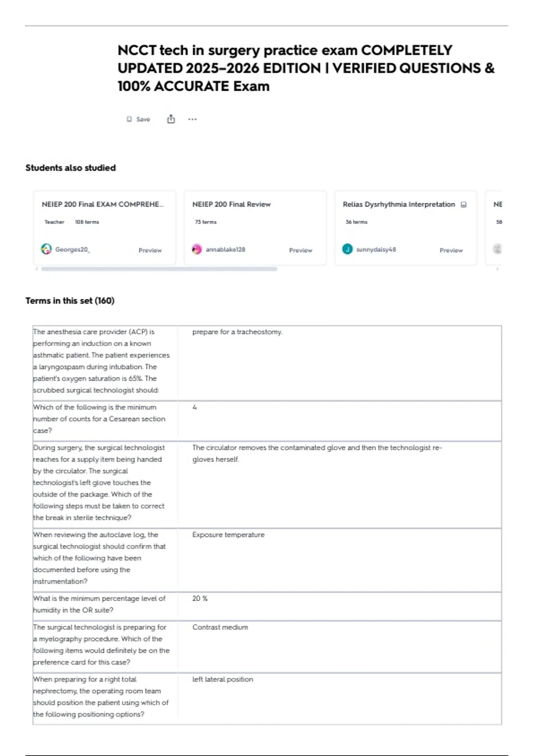Click the 'Exposure temperature' answer cell
This screenshot has width=534, height=756.
tap(228, 535)
